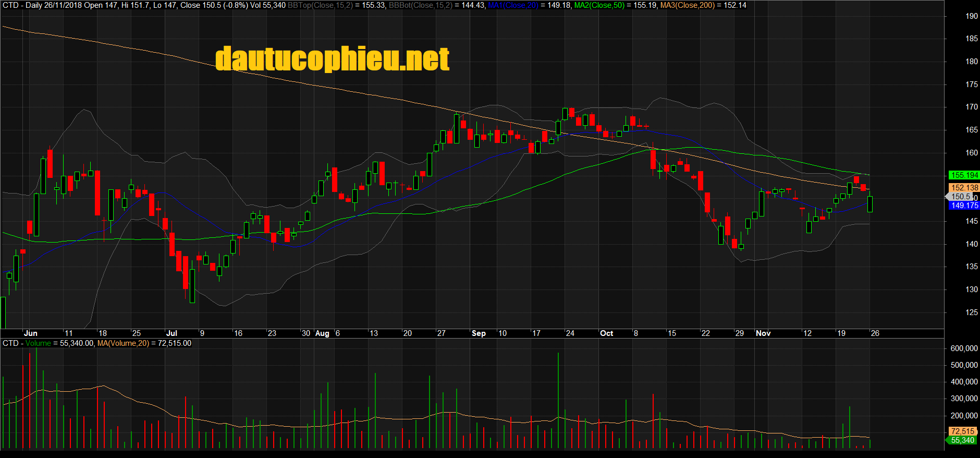The image size is (980, 458).
Task: Click the CTD - Daily 26/11/2018 title text
Action: point(43,5)
